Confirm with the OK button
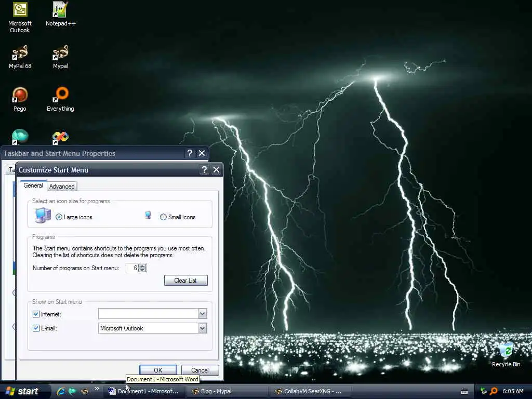 158,370
